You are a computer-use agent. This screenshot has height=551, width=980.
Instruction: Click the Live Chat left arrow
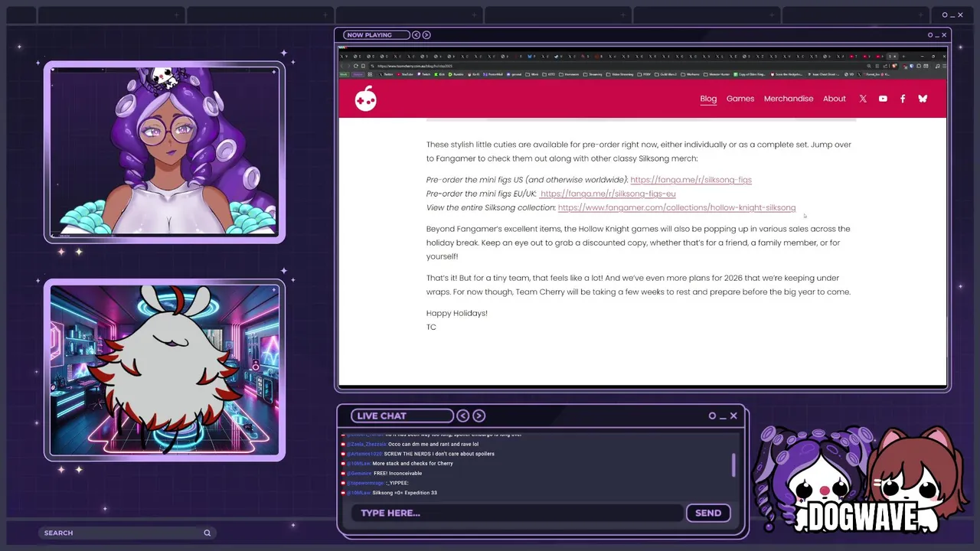pyautogui.click(x=463, y=416)
